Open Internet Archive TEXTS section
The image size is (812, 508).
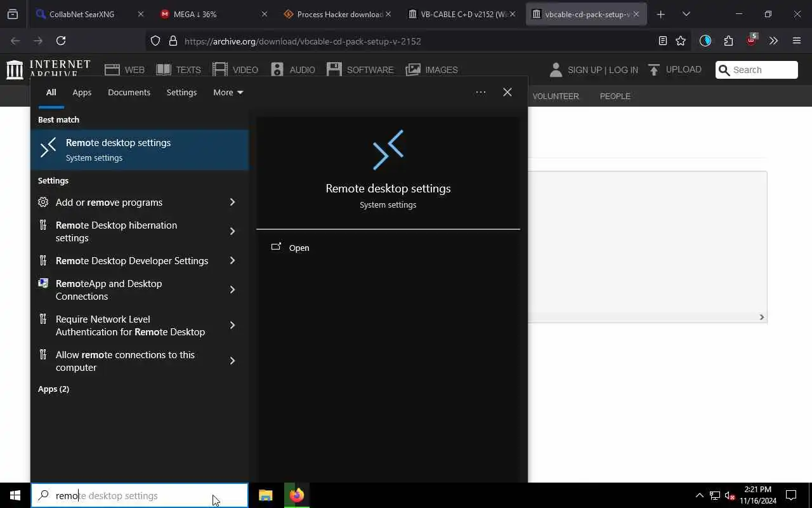[178, 70]
